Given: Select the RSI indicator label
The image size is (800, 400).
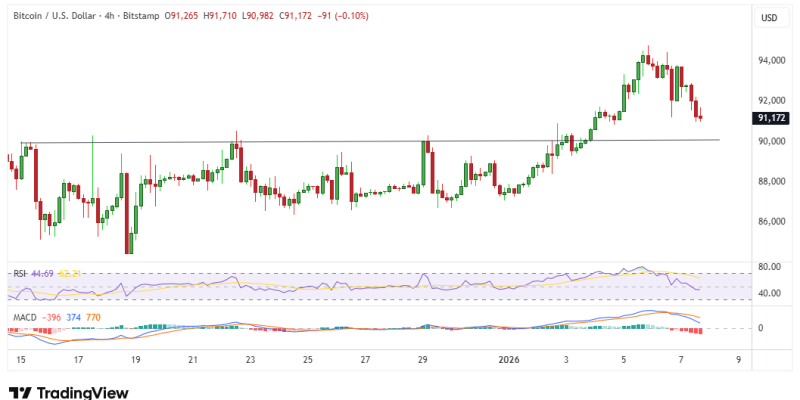Looking at the screenshot, I should 19,273.
